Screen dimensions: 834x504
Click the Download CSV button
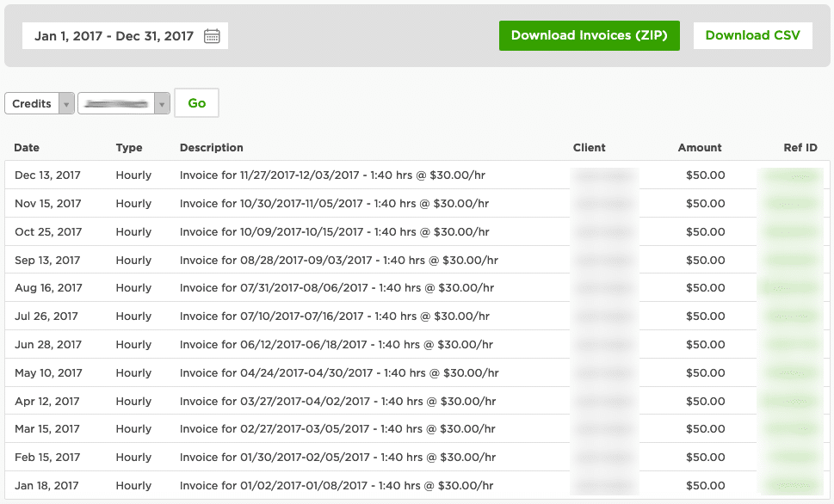[x=752, y=35]
